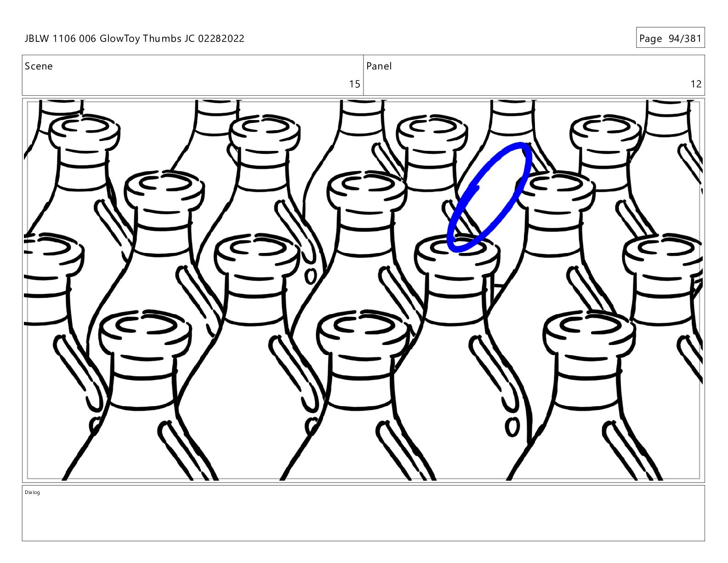Viewport: 728px width, 563px height.
Task: Click the Page 94/381 indicator box
Action: click(670, 38)
